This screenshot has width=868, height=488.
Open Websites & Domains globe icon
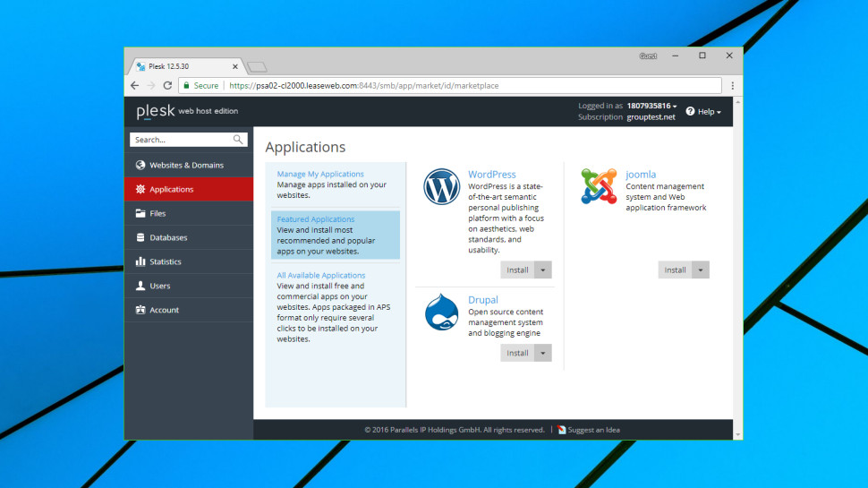click(x=140, y=165)
